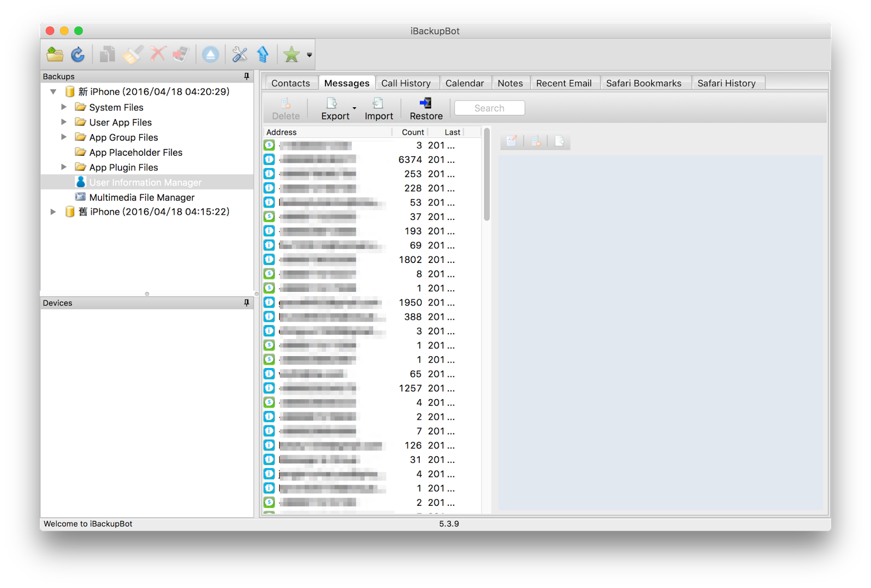
Task: Click the green star favorites icon
Action: [292, 54]
